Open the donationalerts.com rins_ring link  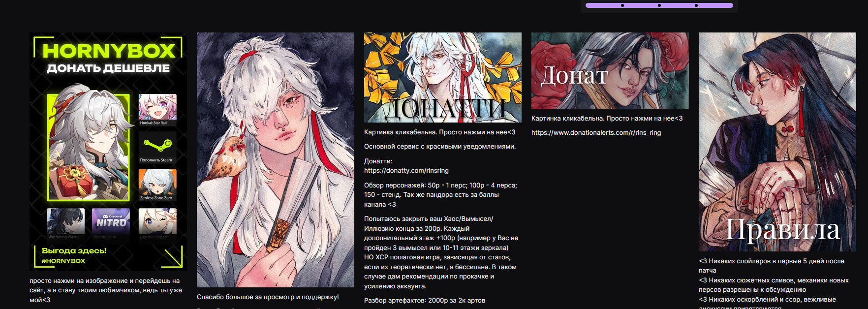coord(596,133)
